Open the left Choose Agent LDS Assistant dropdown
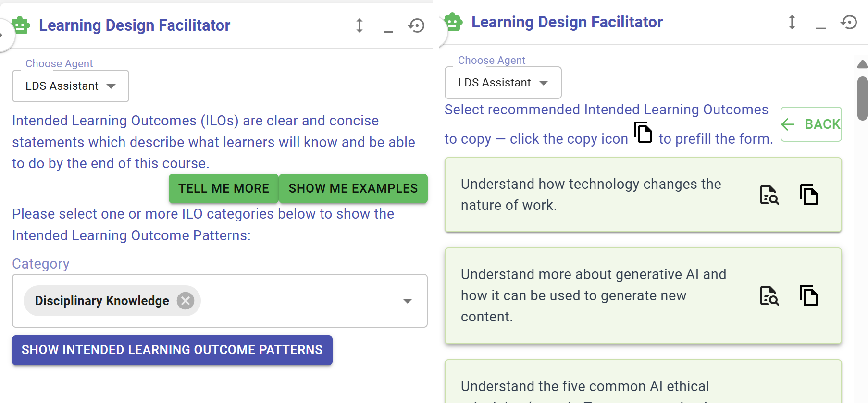 click(71, 86)
